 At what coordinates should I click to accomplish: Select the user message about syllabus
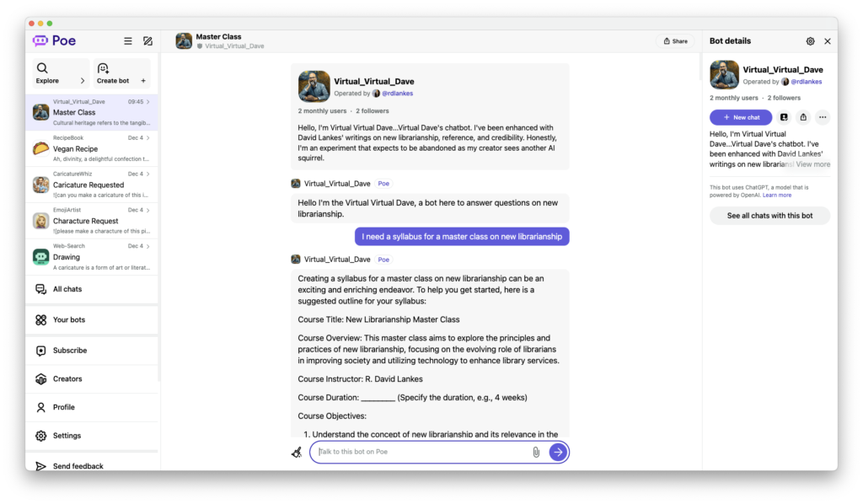coord(462,237)
